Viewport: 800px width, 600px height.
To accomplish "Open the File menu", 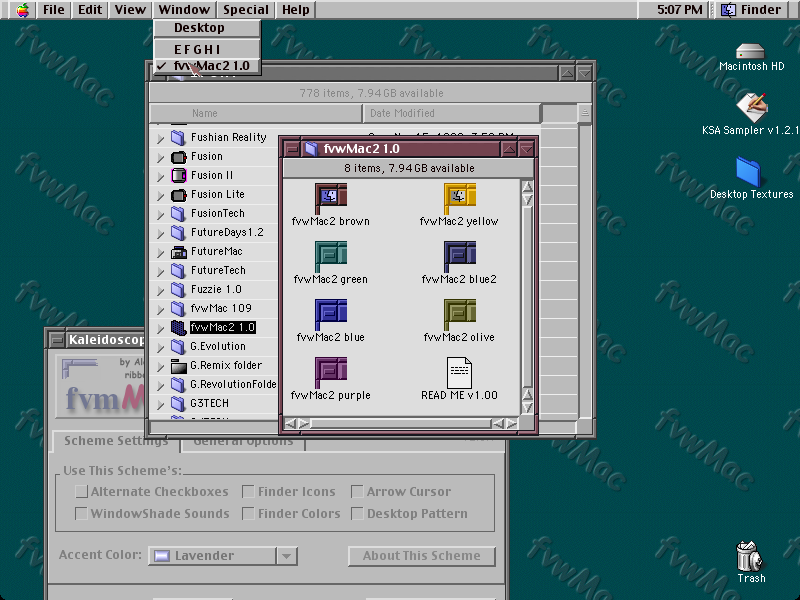I will (54, 10).
